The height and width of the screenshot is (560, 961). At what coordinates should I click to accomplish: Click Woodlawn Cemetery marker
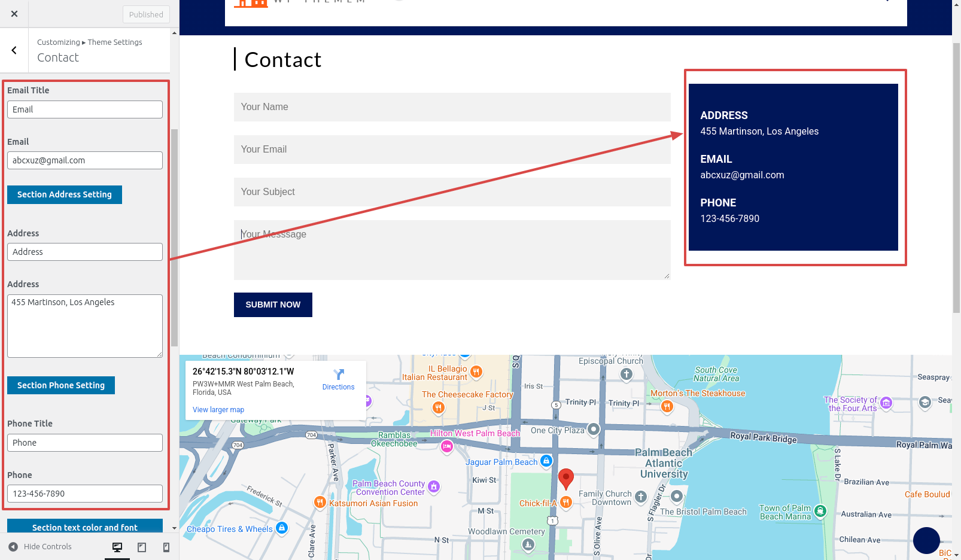click(x=528, y=544)
